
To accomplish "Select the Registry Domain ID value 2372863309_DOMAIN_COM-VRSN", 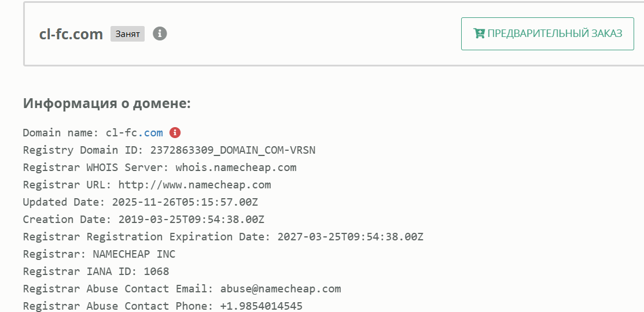I will (x=233, y=150).
